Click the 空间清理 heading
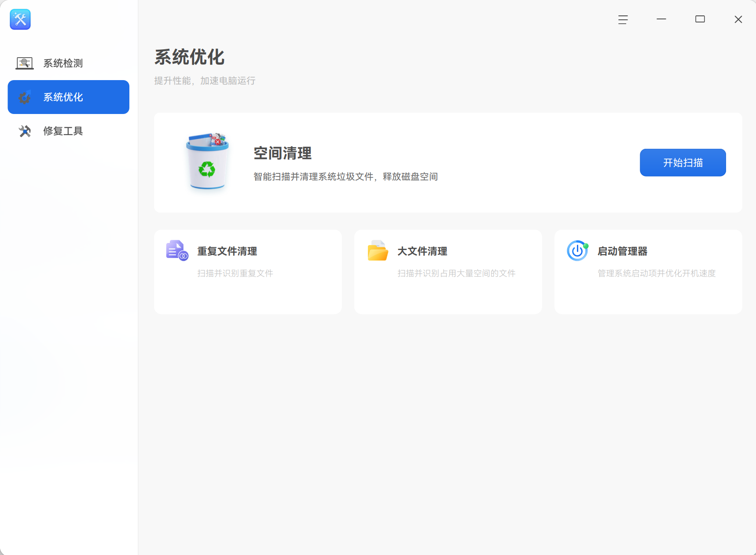Screen dimensions: 756x555 [283, 153]
